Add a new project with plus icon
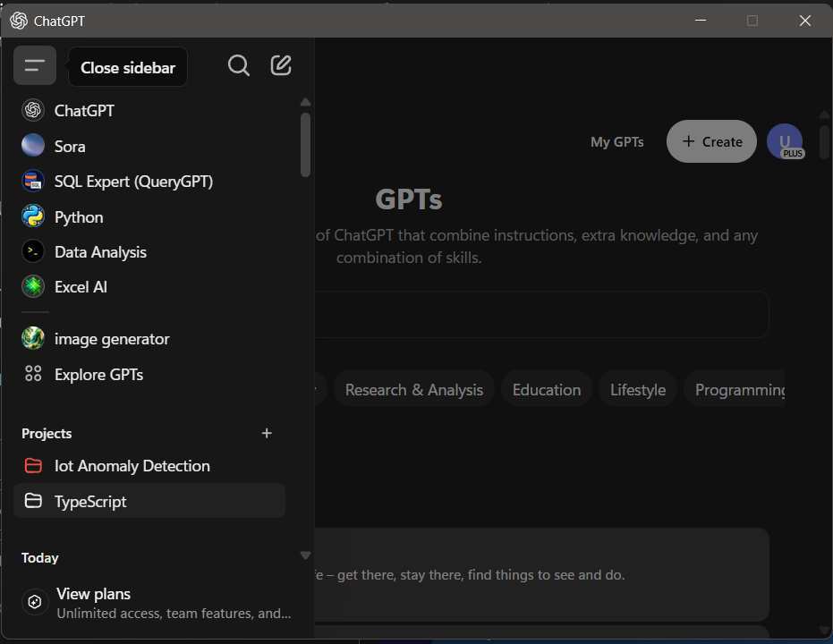Viewport: 833px width, 644px height. [x=267, y=433]
